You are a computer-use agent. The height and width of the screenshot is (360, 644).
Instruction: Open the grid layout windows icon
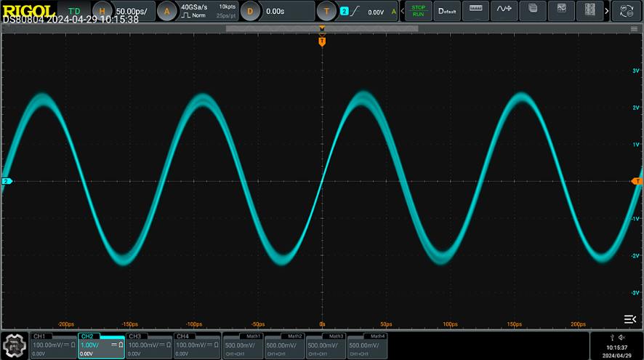[x=589, y=11]
